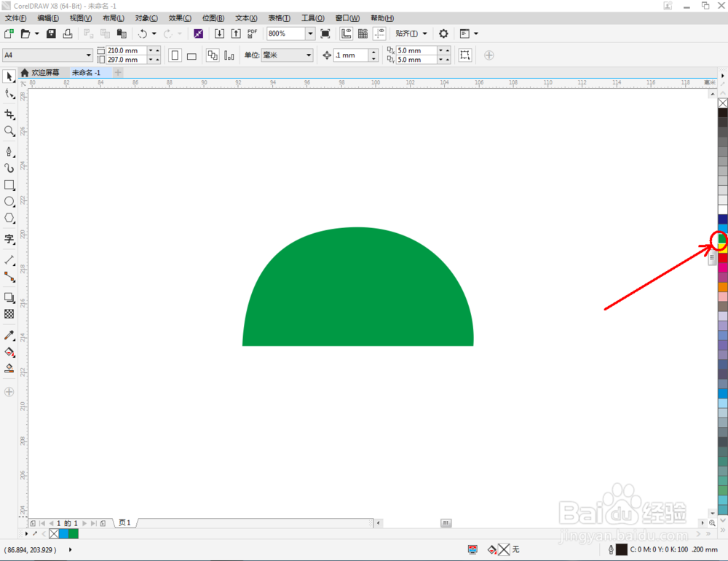728x561 pixels.
Task: Toggle grid display
Action: point(363,34)
